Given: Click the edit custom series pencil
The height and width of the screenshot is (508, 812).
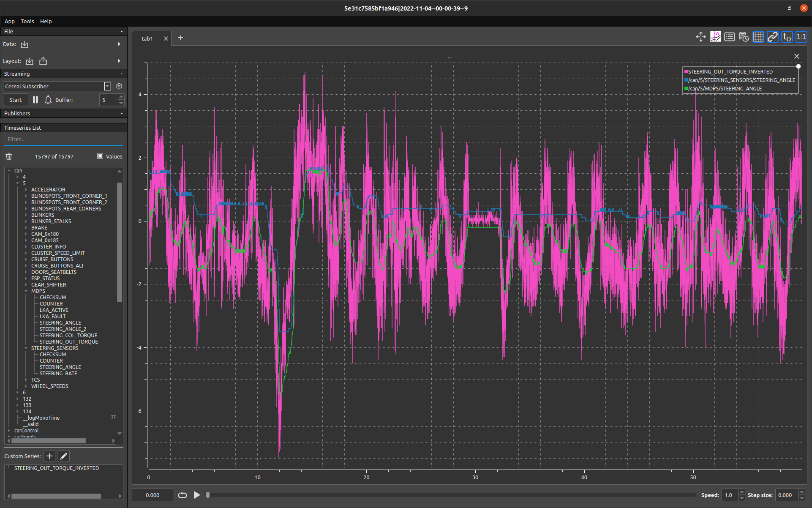Looking at the screenshot, I should click(64, 456).
